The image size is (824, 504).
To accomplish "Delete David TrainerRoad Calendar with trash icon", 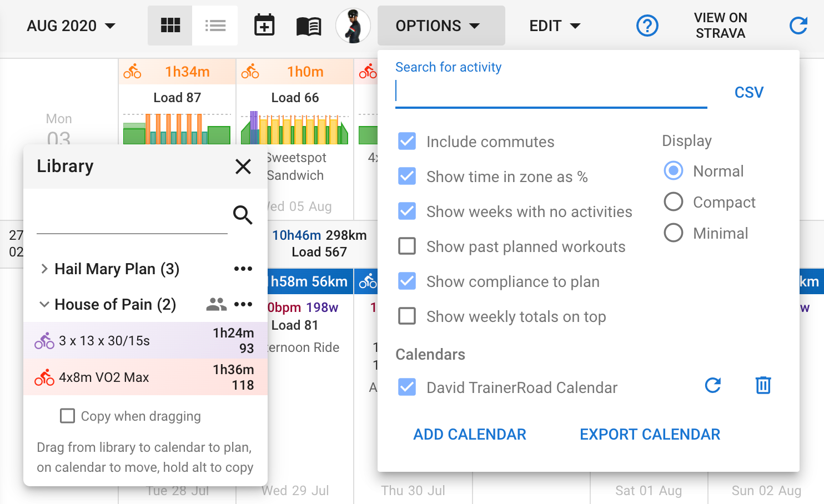I will (762, 385).
